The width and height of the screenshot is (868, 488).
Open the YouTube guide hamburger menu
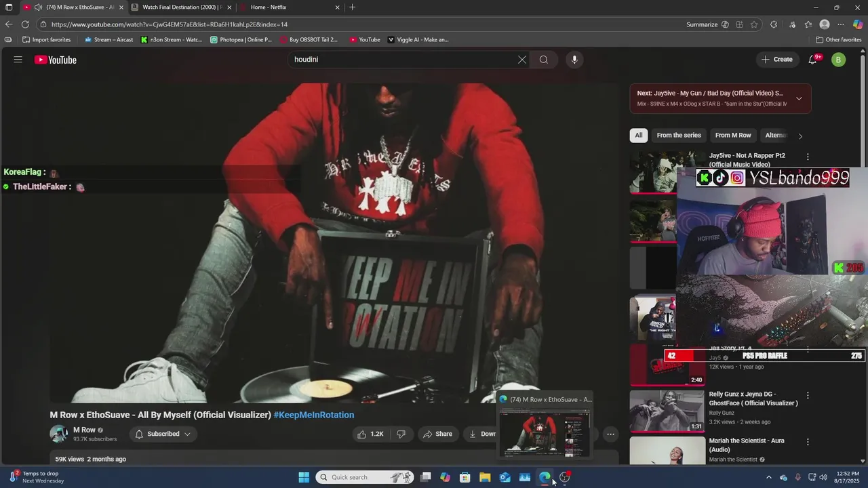point(18,60)
